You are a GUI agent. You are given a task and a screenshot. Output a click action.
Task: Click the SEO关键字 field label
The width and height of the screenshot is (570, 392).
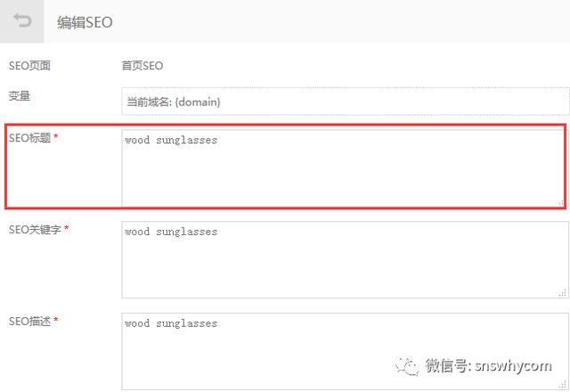coord(35,230)
